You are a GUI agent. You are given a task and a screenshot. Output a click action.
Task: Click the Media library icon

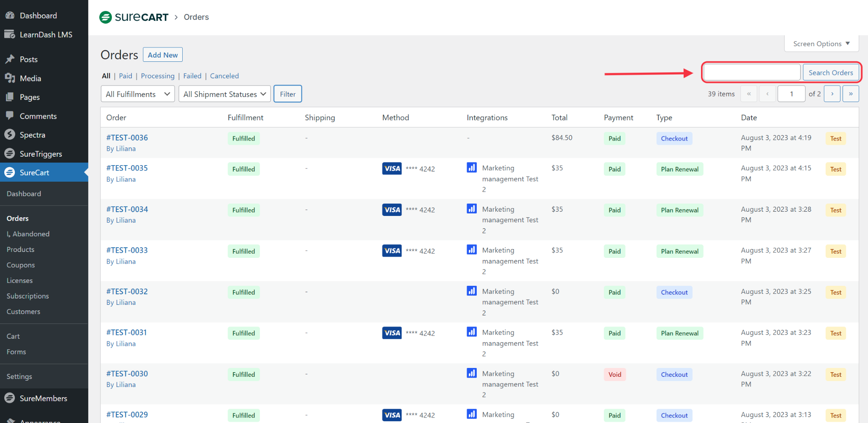coord(10,78)
